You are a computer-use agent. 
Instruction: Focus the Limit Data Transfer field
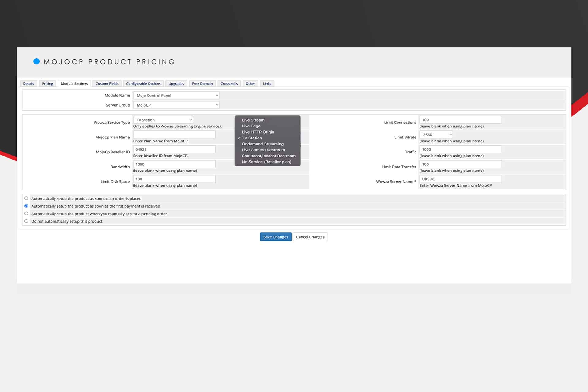pyautogui.click(x=461, y=164)
